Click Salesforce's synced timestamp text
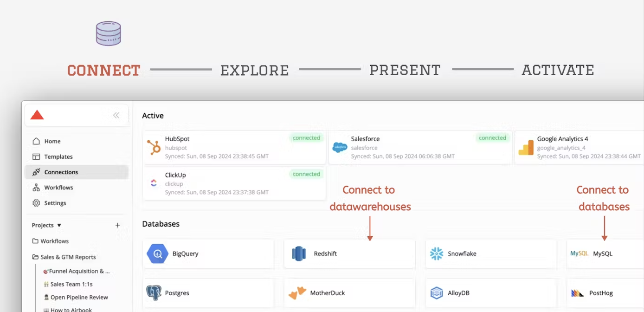The image size is (644, 312). point(403,156)
